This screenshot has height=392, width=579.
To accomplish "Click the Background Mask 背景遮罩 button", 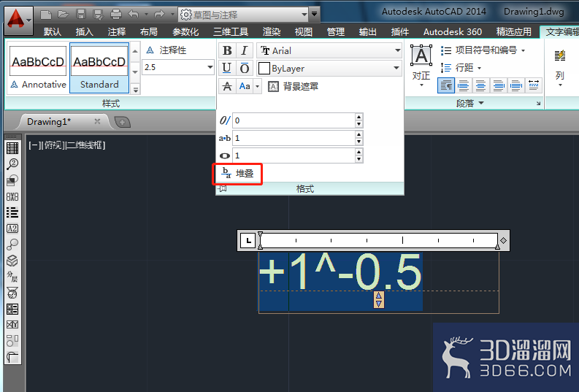I will 293,87.
